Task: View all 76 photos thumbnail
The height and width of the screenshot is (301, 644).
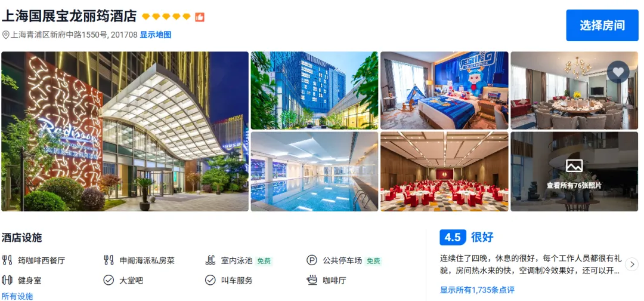Action: pos(574,171)
